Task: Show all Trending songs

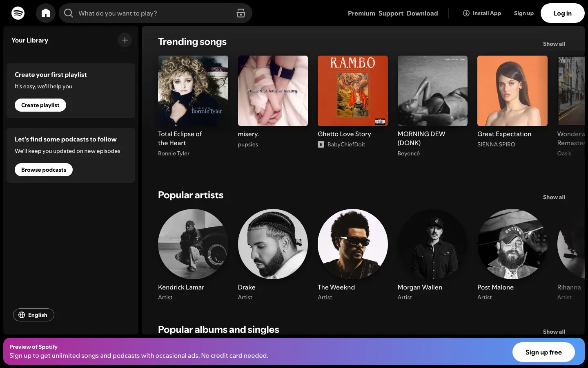Action: tap(554, 44)
